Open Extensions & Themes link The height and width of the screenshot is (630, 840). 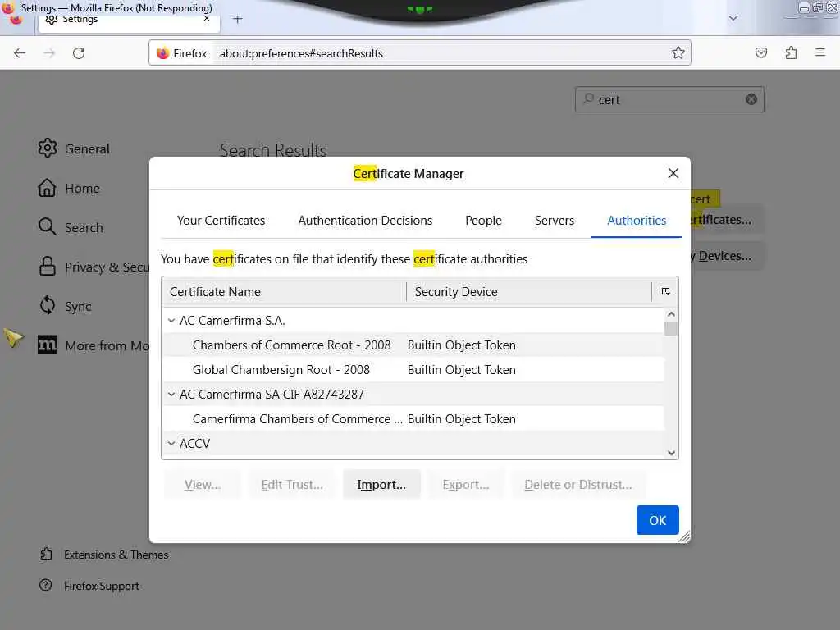tap(104, 555)
